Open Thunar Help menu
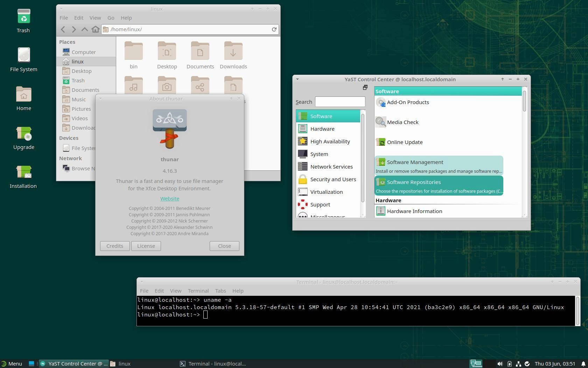Image resolution: width=588 pixels, height=368 pixels. [x=126, y=18]
